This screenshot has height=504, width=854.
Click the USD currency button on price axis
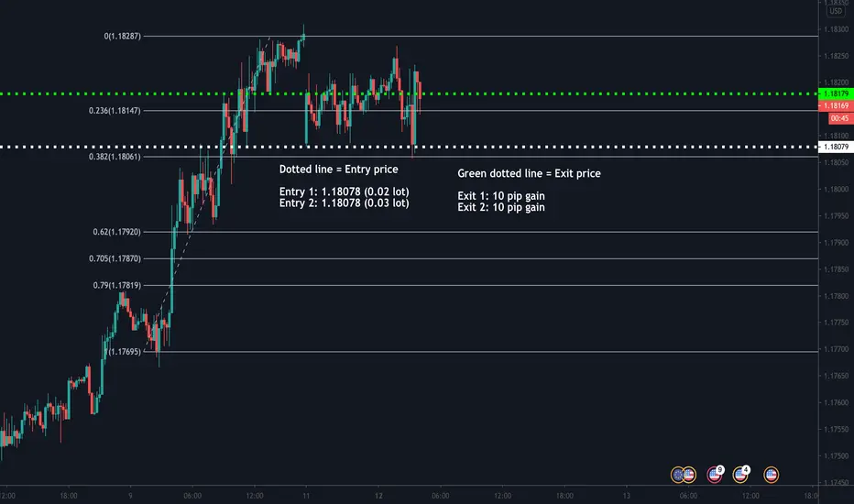click(836, 11)
